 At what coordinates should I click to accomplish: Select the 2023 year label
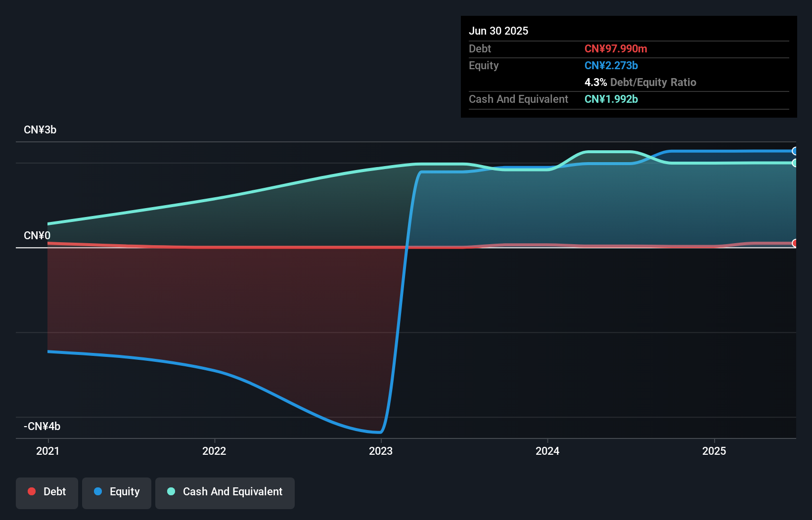381,451
